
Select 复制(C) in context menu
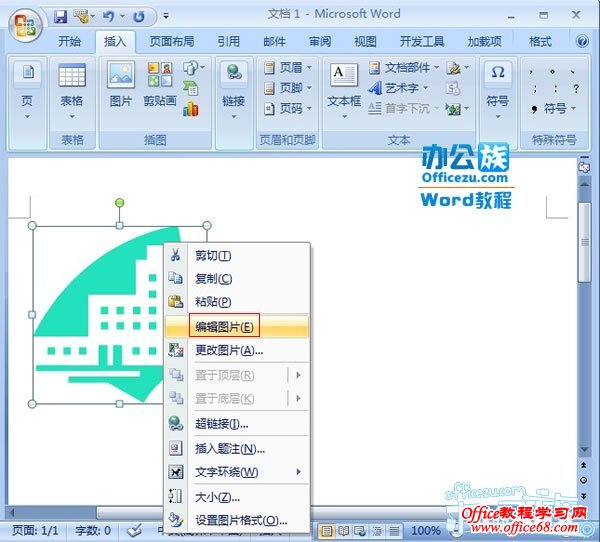(x=236, y=279)
